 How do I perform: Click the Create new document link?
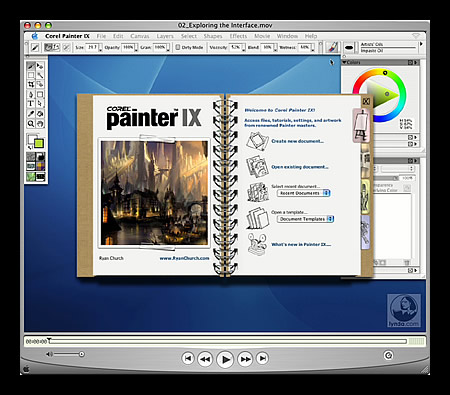pos(297,141)
